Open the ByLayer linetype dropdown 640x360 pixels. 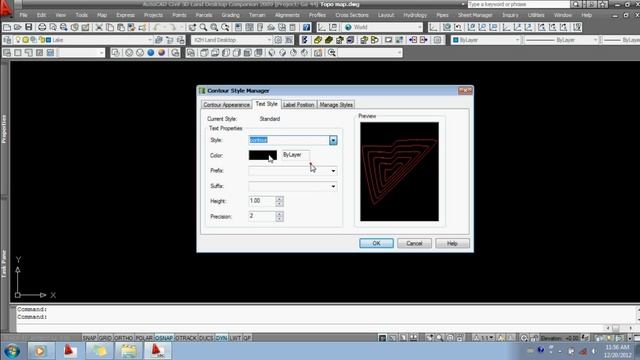point(595,40)
